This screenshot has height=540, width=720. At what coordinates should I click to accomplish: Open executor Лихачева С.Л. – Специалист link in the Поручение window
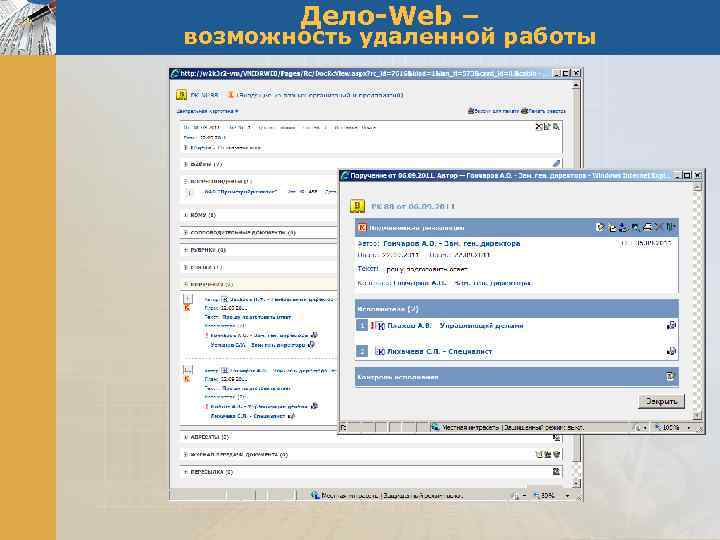coord(439,351)
